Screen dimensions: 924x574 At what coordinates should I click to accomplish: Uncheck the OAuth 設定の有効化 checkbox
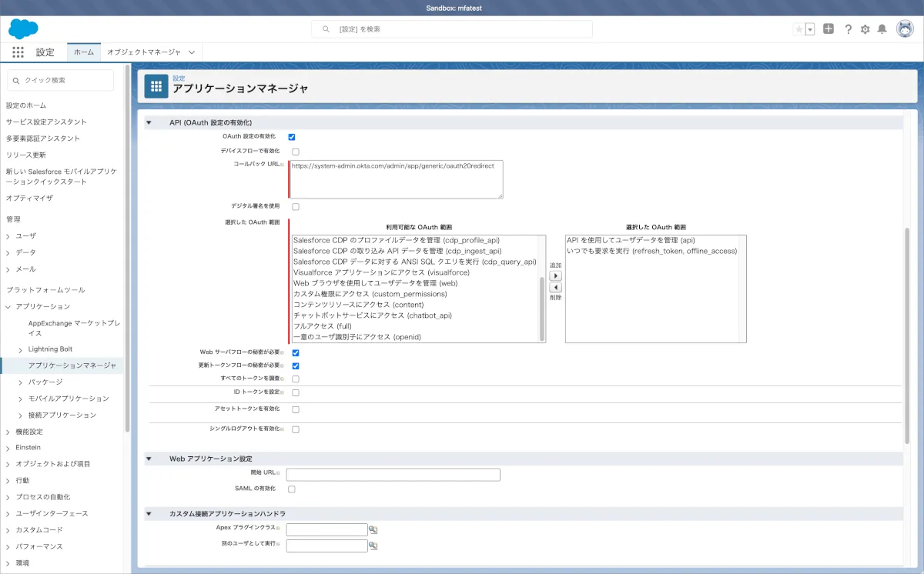[292, 137]
